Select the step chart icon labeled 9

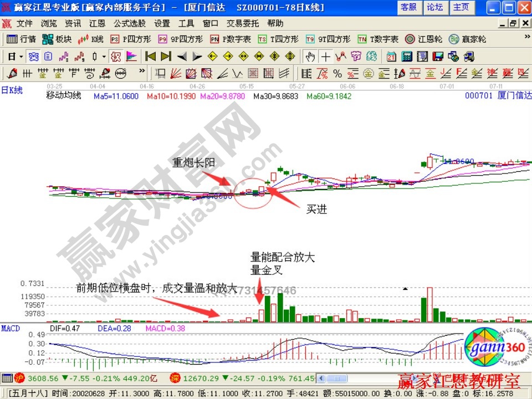click(x=79, y=57)
